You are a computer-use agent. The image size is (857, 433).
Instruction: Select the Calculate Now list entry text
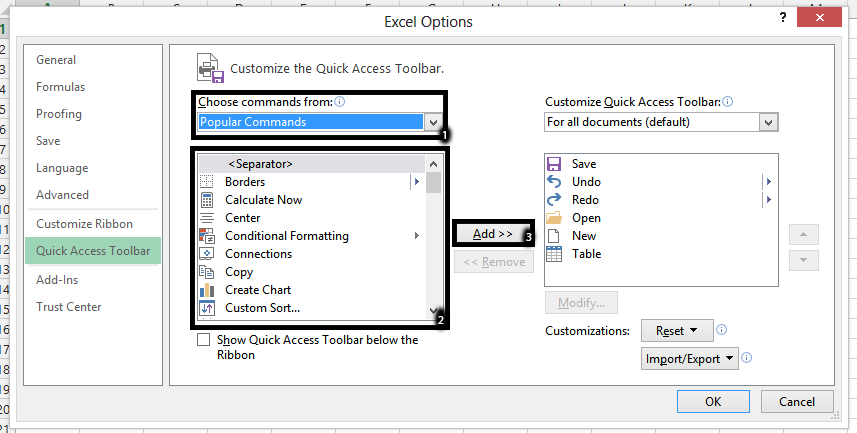(263, 200)
